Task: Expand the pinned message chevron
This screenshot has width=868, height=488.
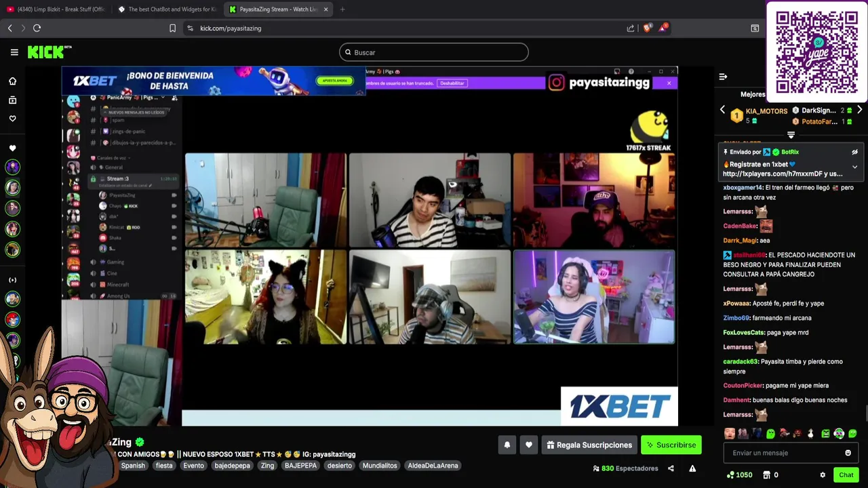Action: 854,167
